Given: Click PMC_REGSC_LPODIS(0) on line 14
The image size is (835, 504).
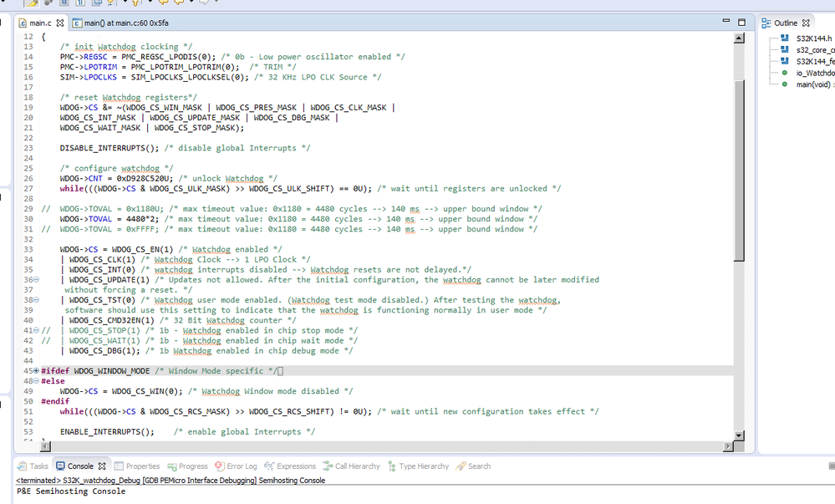Looking at the screenshot, I should coord(166,57).
